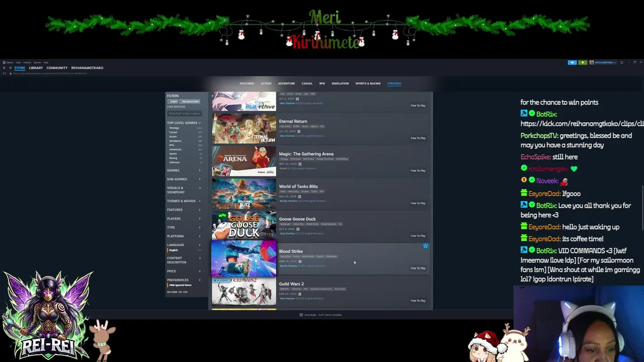Select the CASUAL category tab

pos(307,83)
